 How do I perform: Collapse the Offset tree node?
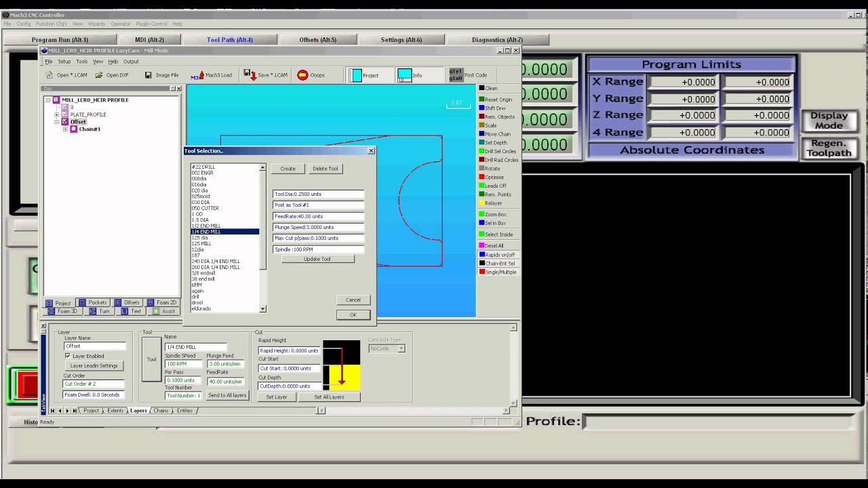(57, 122)
